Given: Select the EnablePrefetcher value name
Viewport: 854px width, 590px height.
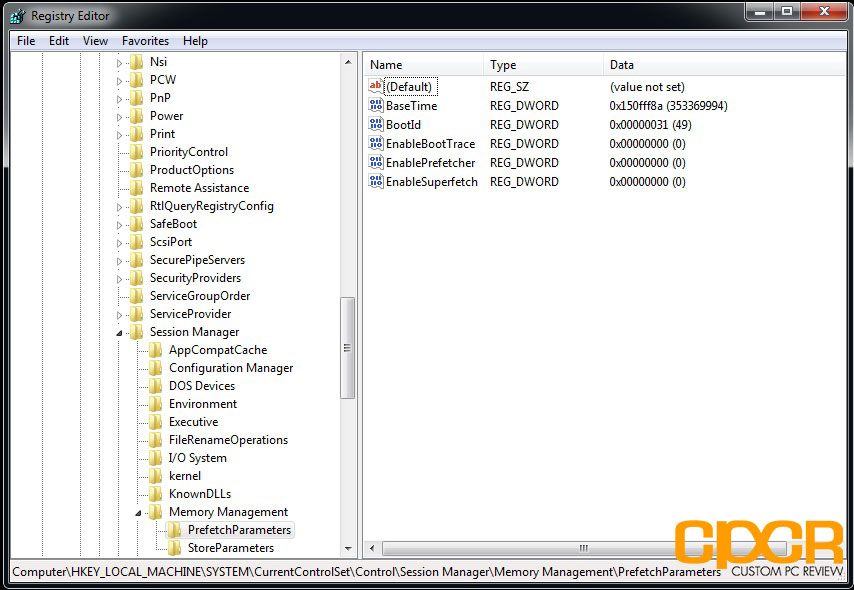Looking at the screenshot, I should coord(430,162).
